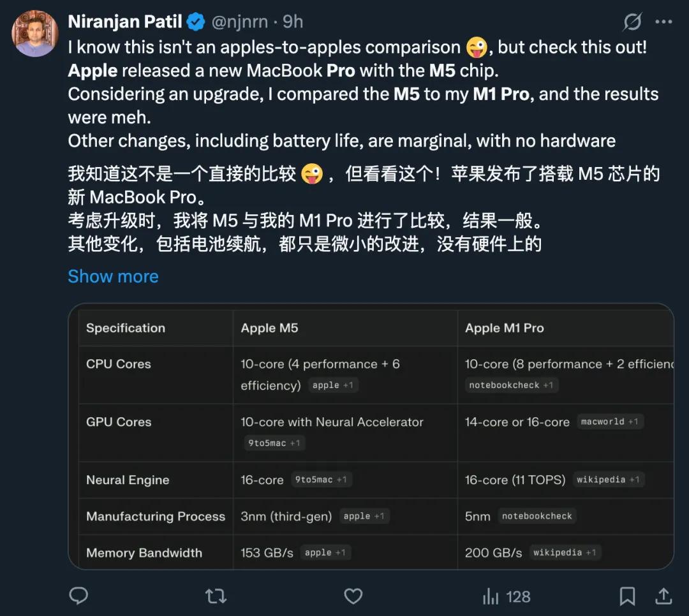Click the wikipedia chip beside 200 GB/s
The width and height of the screenshot is (689, 616).
[x=565, y=553]
